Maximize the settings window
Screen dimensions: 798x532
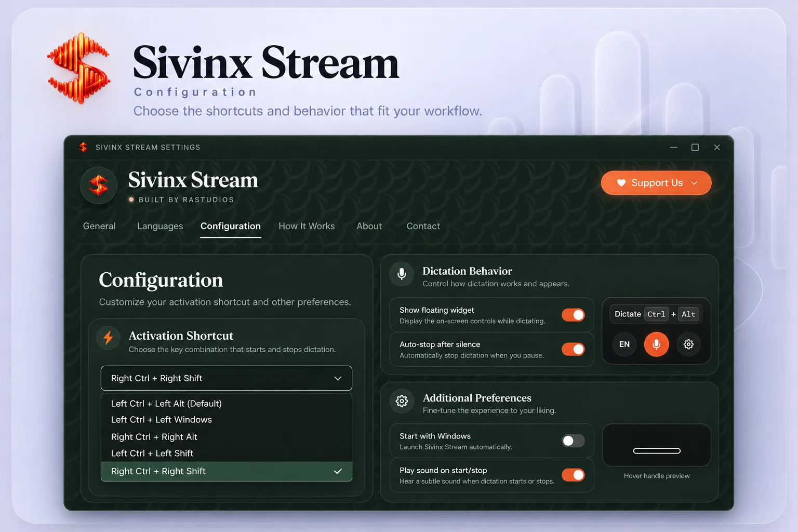[x=695, y=148]
